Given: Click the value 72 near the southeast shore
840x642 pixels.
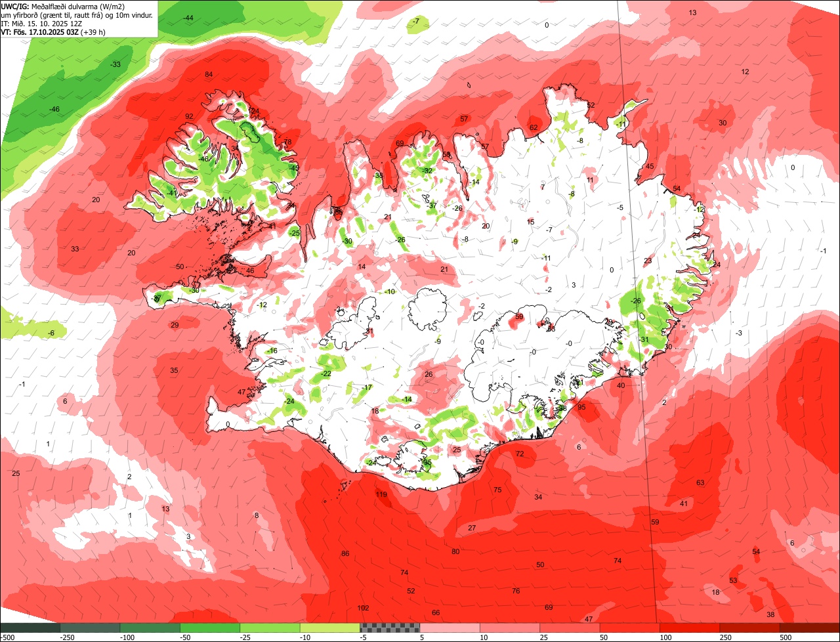Looking at the screenshot, I should coord(520,454).
